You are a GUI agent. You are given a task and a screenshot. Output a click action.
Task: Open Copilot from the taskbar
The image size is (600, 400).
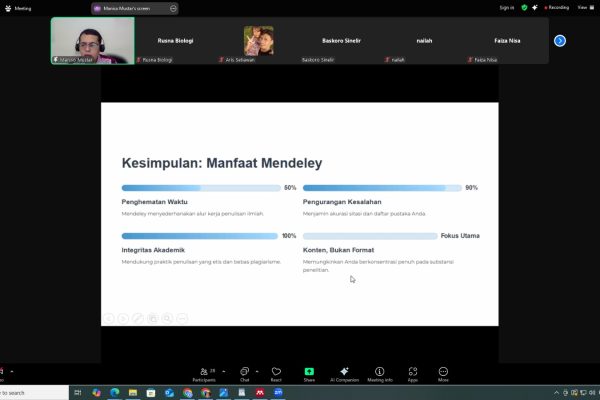[96, 392]
